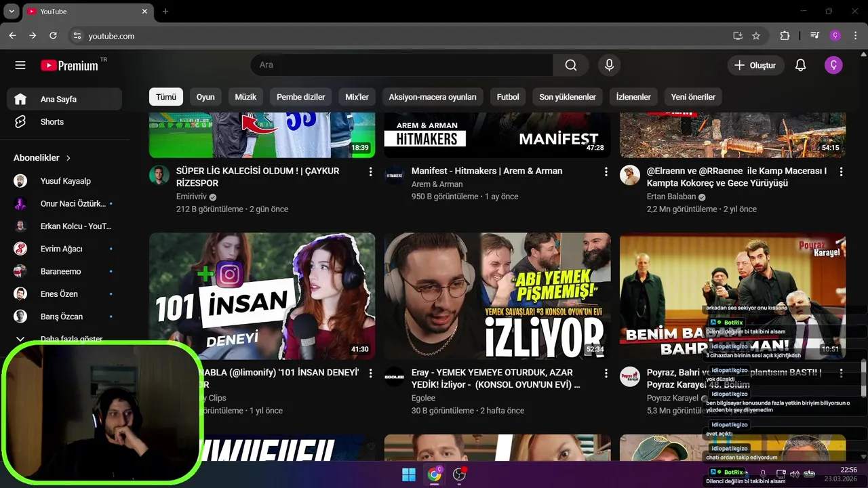Open Enes Özen subscription channel

pyautogui.click(x=64, y=294)
